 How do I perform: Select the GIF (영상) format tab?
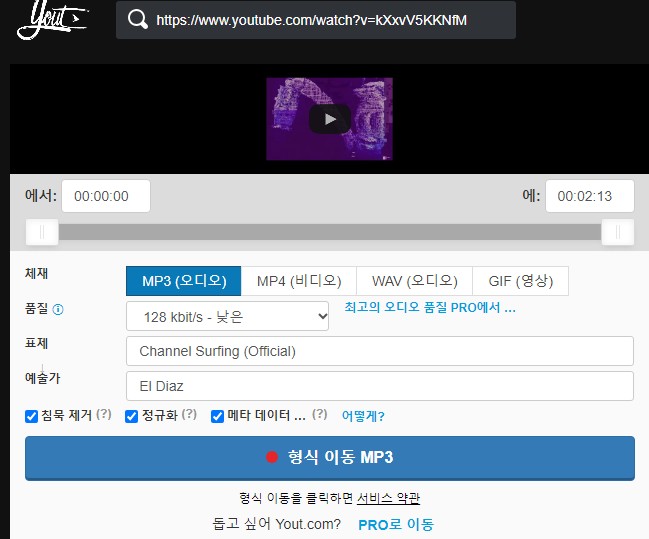[520, 281]
